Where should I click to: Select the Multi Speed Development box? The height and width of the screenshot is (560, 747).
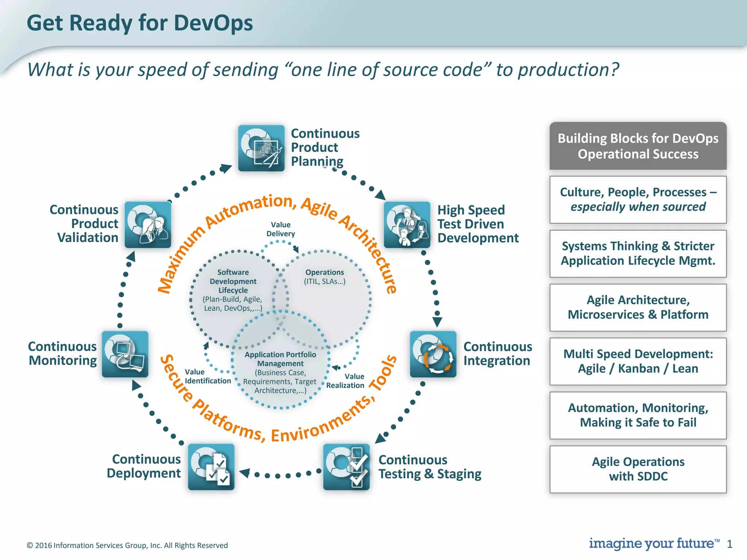(x=638, y=362)
